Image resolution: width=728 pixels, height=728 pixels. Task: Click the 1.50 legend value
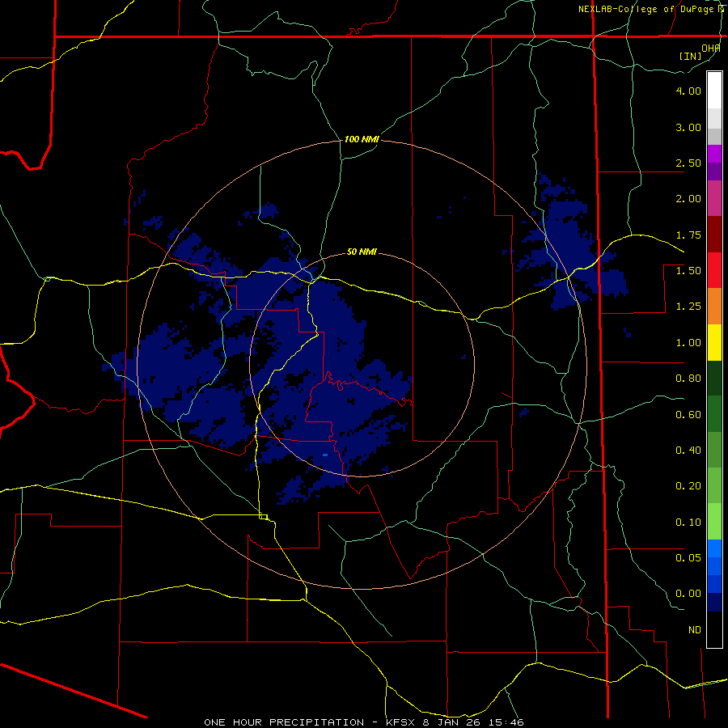pyautogui.click(x=688, y=271)
